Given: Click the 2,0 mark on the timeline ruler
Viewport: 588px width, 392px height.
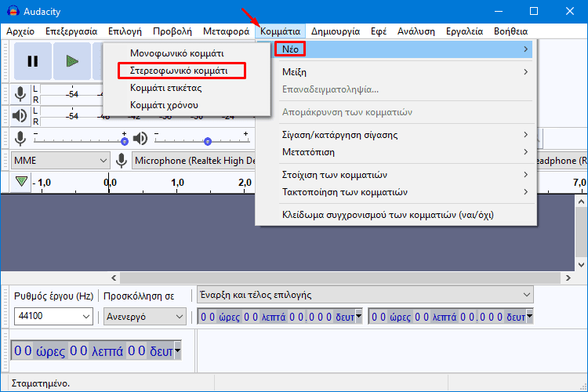Looking at the screenshot, I should tap(245, 183).
